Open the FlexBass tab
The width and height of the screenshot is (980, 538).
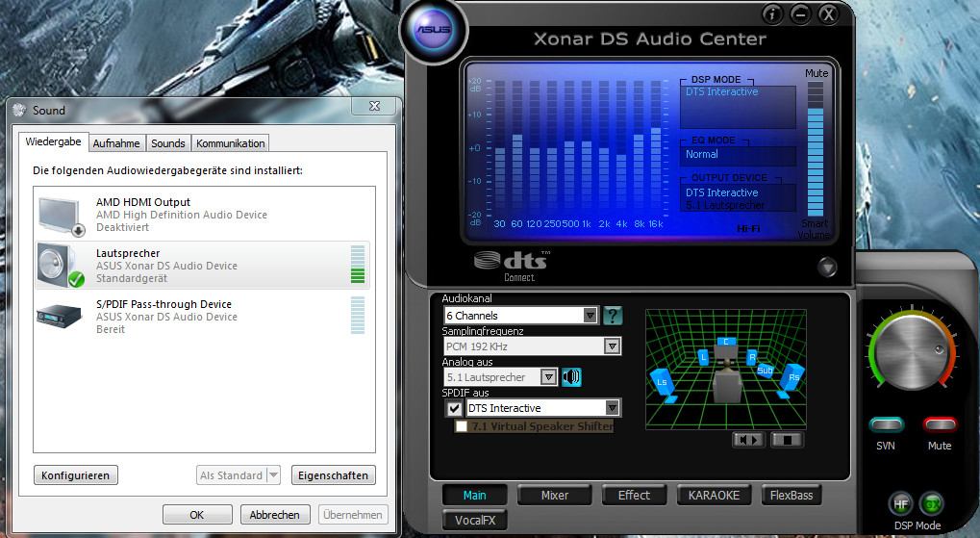pos(792,496)
